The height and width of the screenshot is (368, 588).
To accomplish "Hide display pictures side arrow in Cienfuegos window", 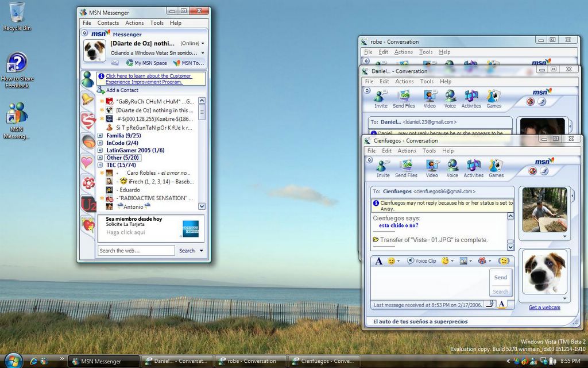I will coord(572,195).
